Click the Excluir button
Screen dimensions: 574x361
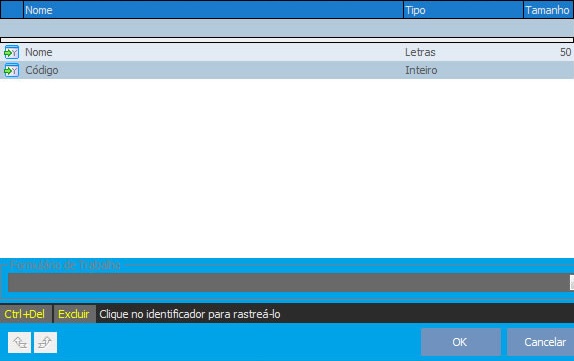74,314
